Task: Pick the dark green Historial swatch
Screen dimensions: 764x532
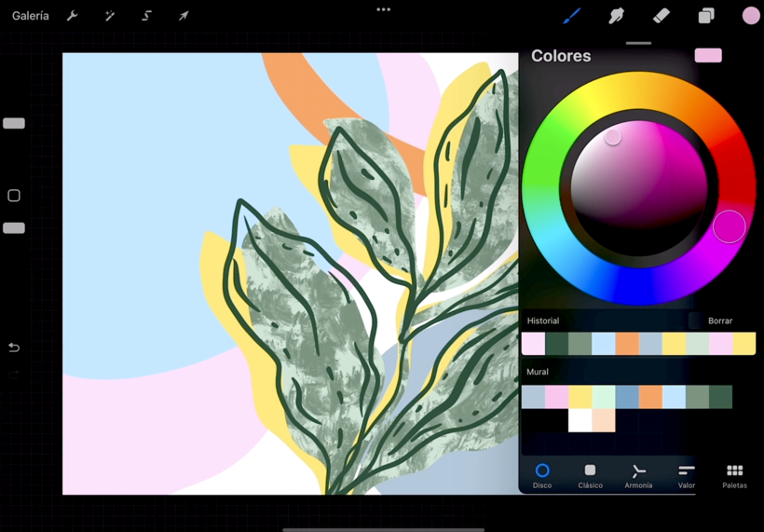Action: point(556,344)
